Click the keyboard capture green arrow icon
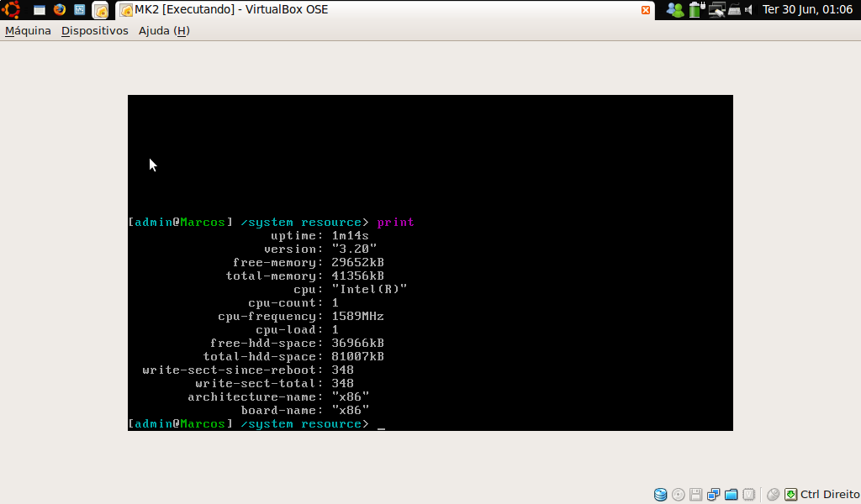The height and width of the screenshot is (504, 861). 790,495
